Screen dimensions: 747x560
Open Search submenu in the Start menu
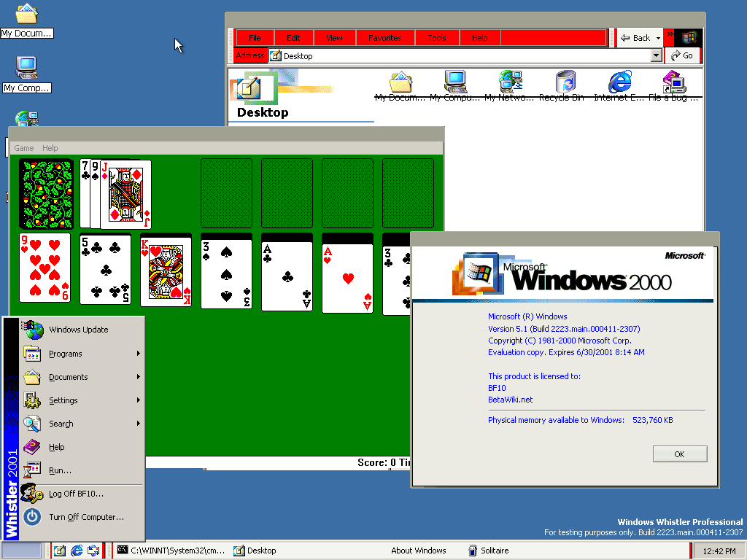click(82, 424)
